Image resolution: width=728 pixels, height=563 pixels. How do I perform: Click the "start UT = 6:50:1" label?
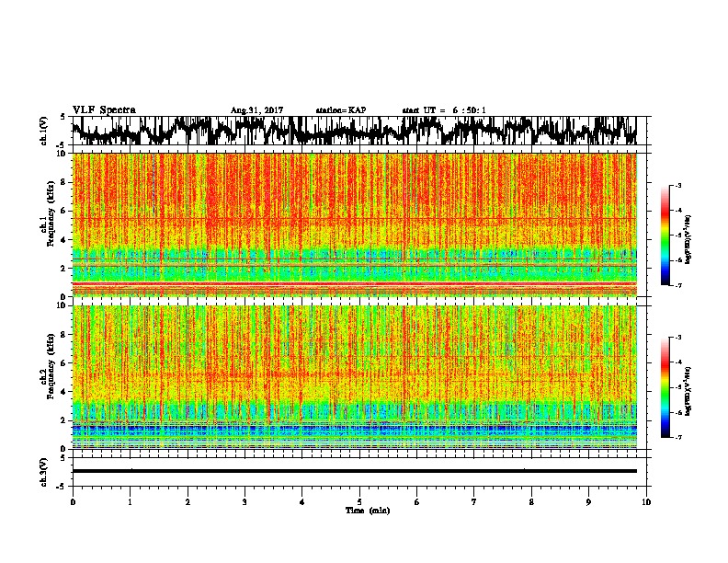[x=443, y=110]
